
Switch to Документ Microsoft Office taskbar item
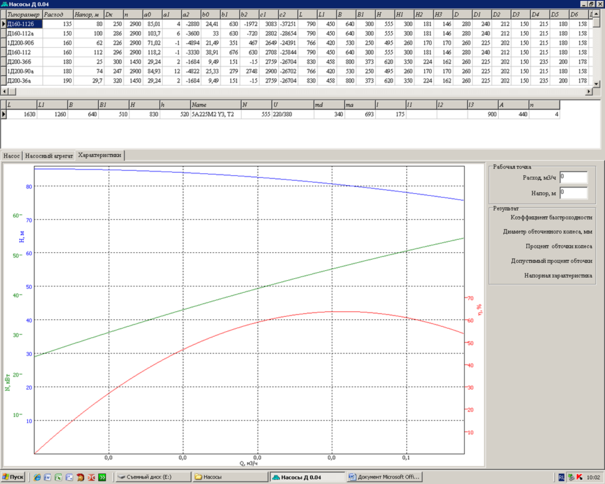point(387,477)
